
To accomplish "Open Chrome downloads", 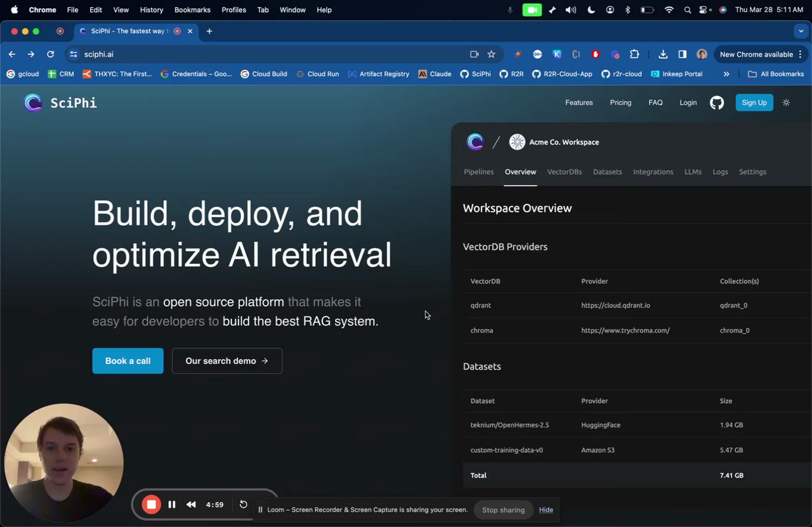I will tap(663, 55).
